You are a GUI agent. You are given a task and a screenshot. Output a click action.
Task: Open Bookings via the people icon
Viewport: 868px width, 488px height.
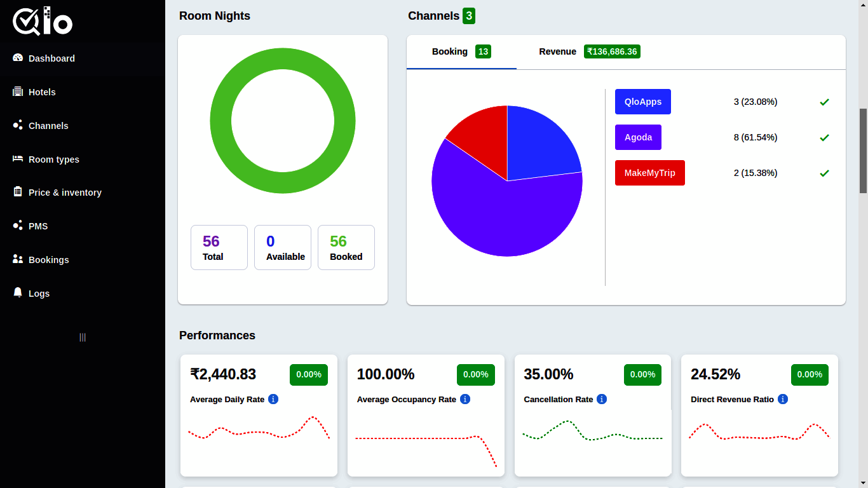tap(18, 259)
